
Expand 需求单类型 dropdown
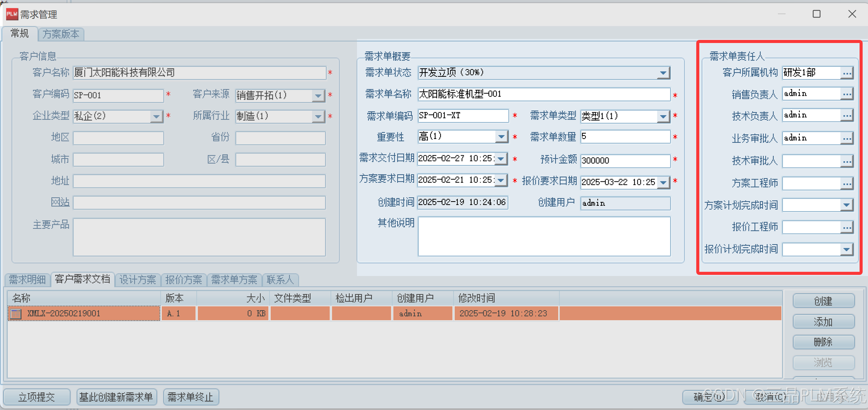click(x=663, y=116)
